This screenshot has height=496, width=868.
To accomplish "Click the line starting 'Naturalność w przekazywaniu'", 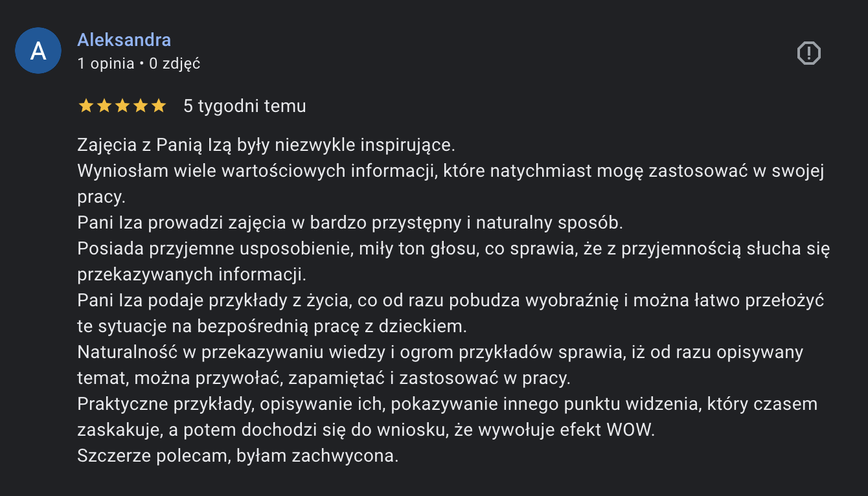I will point(440,352).
